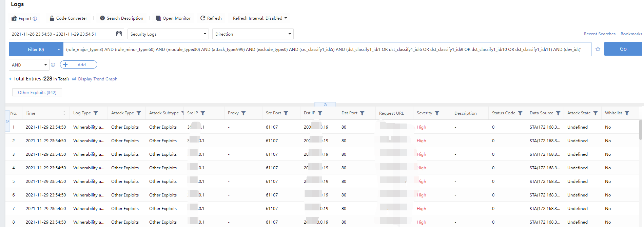The width and height of the screenshot is (644, 227).
Task: Click the calendar icon in date range field
Action: pyautogui.click(x=119, y=34)
